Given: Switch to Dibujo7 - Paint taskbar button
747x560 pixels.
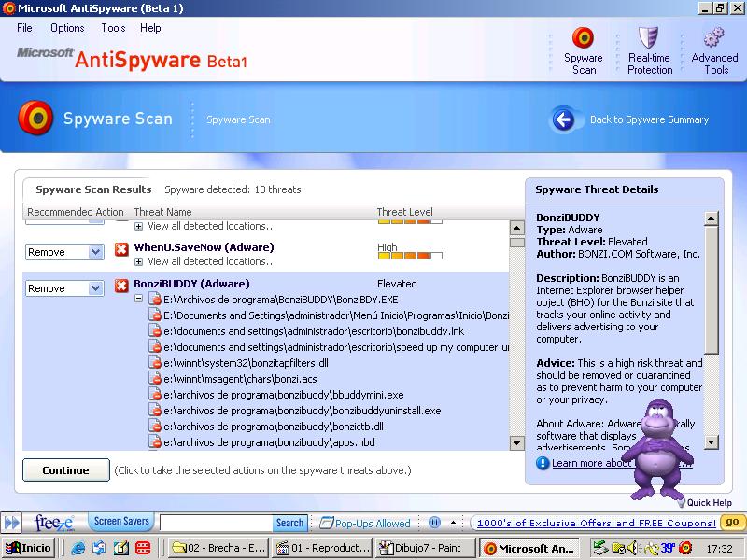Looking at the screenshot, I should coord(426,548).
